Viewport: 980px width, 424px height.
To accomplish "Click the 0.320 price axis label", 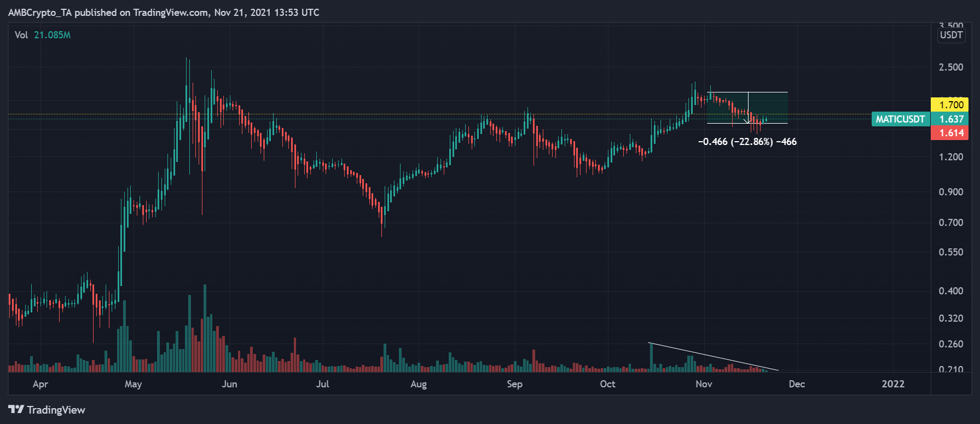I will 951,318.
